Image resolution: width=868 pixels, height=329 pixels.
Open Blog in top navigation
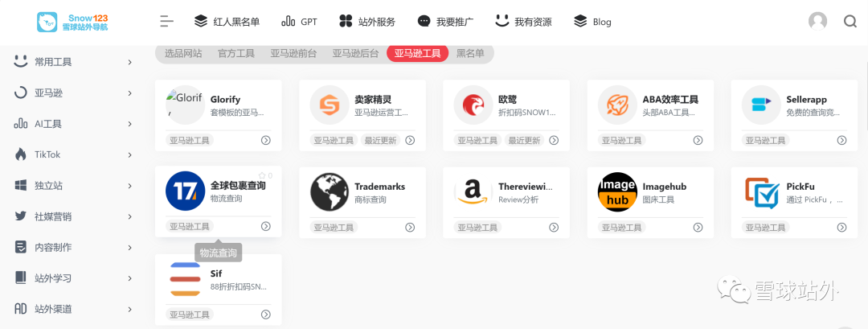592,22
